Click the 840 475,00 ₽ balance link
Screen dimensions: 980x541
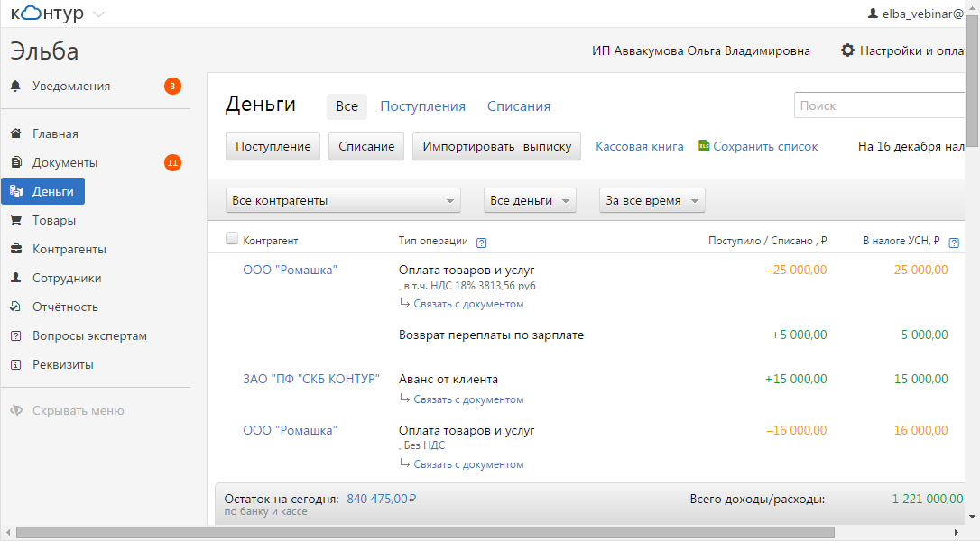tap(381, 499)
